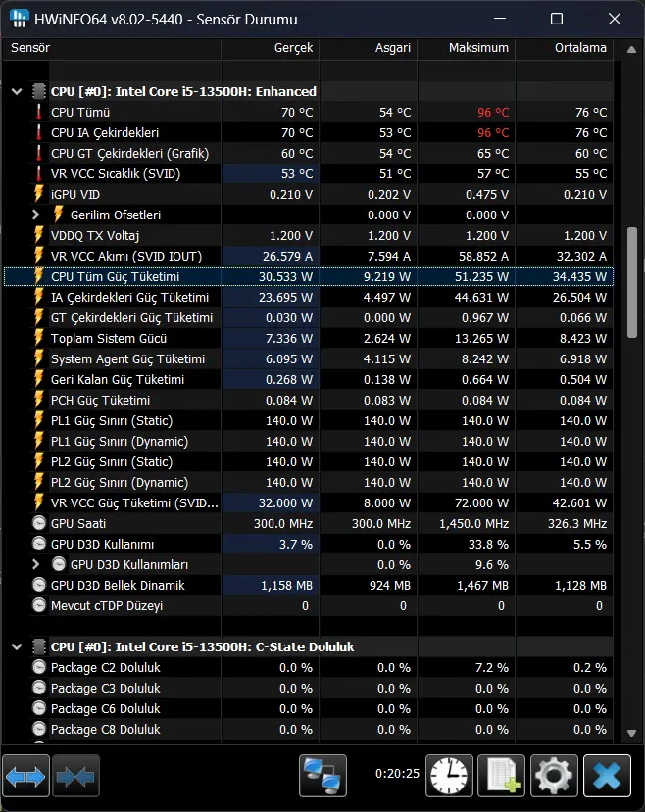Click the scrollbar down arrow
Image resolution: width=645 pixels, height=812 pixels.
click(631, 733)
